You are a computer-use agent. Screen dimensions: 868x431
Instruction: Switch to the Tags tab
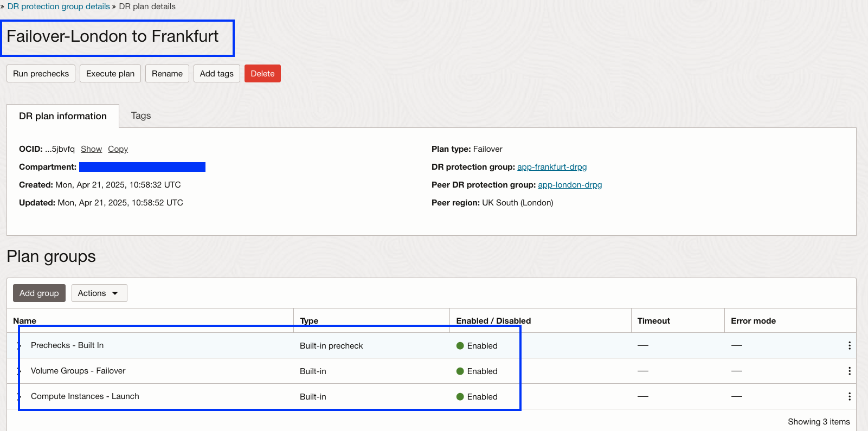pyautogui.click(x=141, y=115)
